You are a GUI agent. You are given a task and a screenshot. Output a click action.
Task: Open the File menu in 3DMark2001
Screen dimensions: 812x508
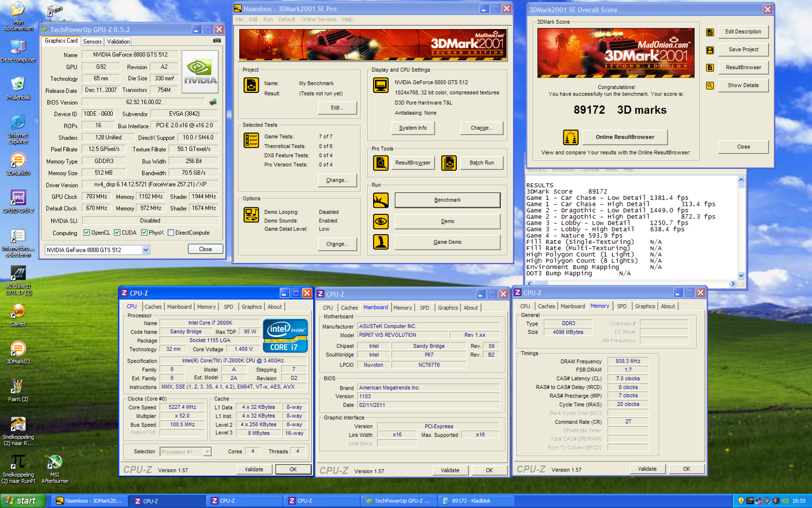tap(240, 19)
